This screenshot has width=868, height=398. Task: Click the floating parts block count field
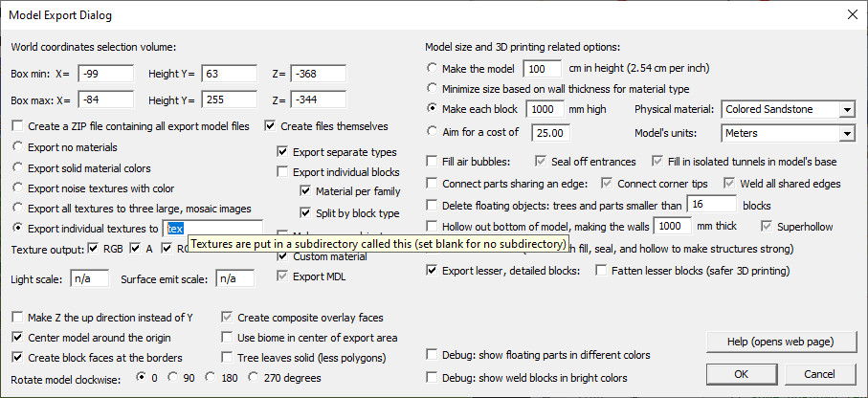pos(711,204)
